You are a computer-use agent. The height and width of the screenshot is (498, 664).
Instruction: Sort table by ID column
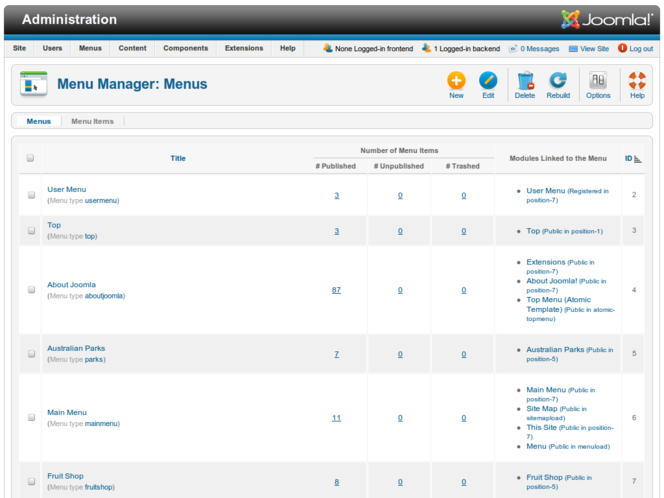click(629, 158)
